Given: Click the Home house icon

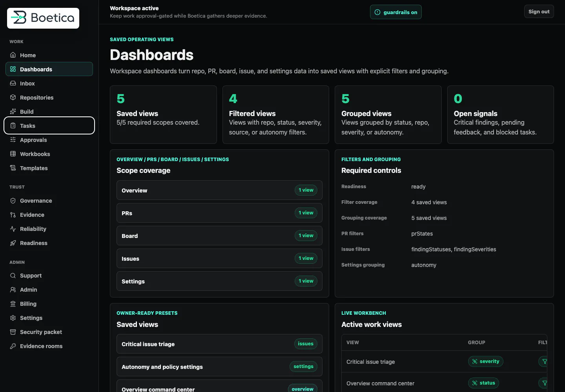Looking at the screenshot, I should coord(13,55).
